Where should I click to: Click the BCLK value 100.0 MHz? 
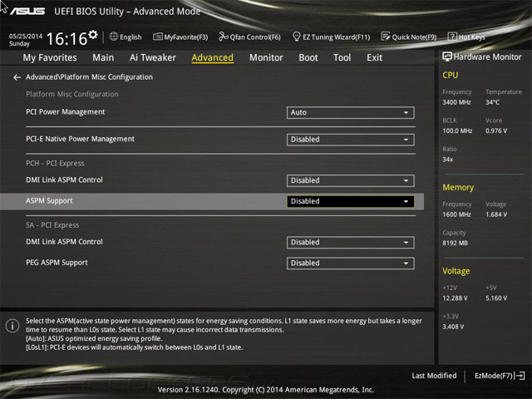[x=457, y=131]
